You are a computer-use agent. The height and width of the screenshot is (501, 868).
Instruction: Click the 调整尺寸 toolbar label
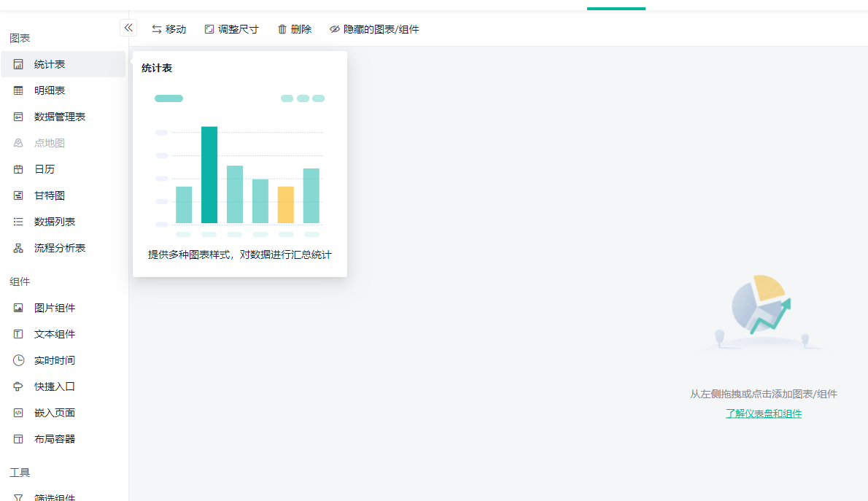tap(238, 29)
